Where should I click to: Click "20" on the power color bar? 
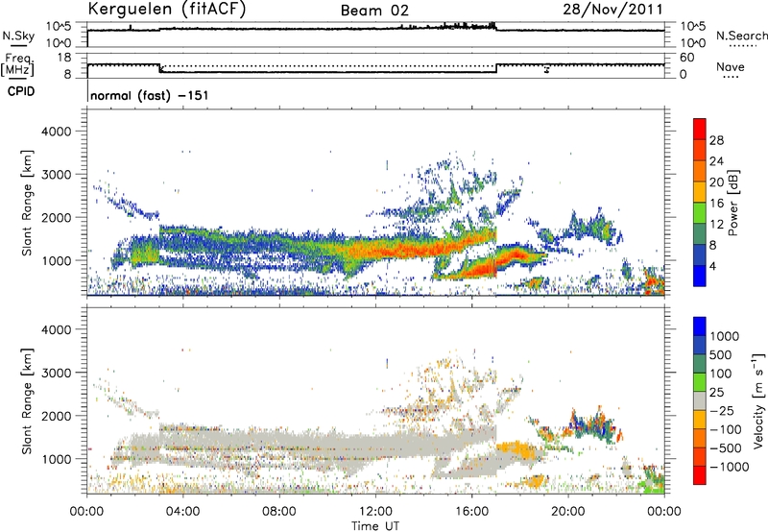coord(716,182)
